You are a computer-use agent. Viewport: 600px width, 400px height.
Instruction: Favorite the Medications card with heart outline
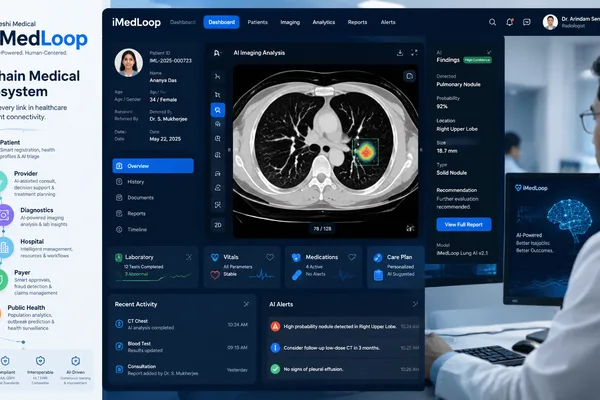point(352,257)
